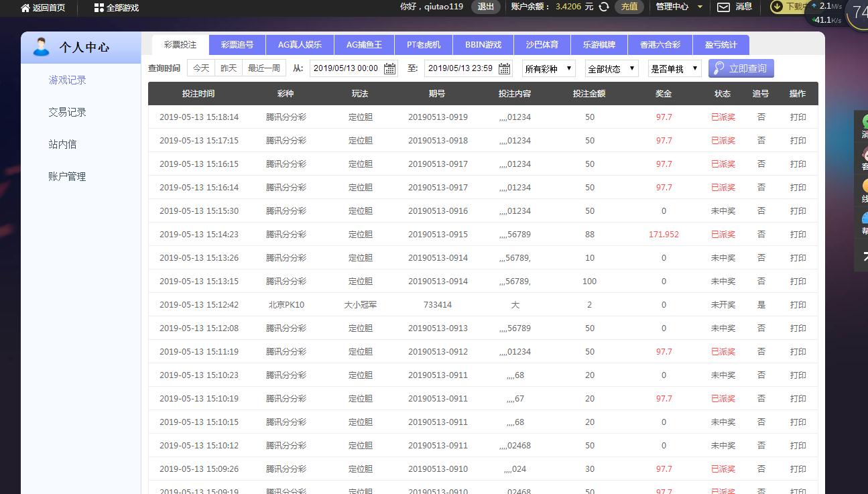This screenshot has width=868, height=494.
Task: Click 打印 for the 北京PK10 bet row
Action: tap(798, 305)
